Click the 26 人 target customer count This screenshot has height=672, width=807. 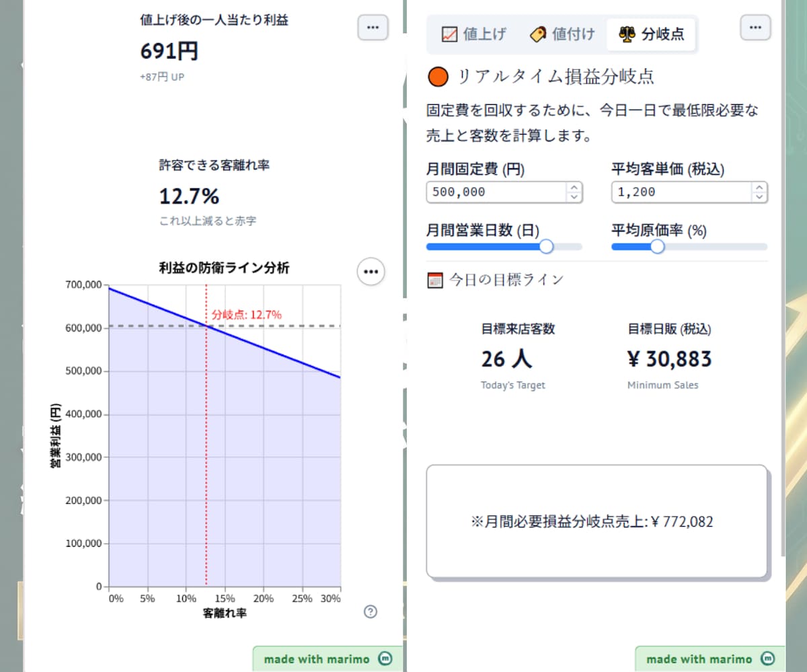[x=506, y=359]
